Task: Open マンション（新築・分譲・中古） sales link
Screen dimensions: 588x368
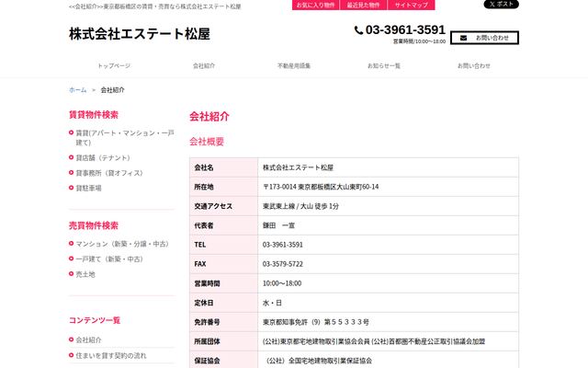Action: [x=122, y=244]
